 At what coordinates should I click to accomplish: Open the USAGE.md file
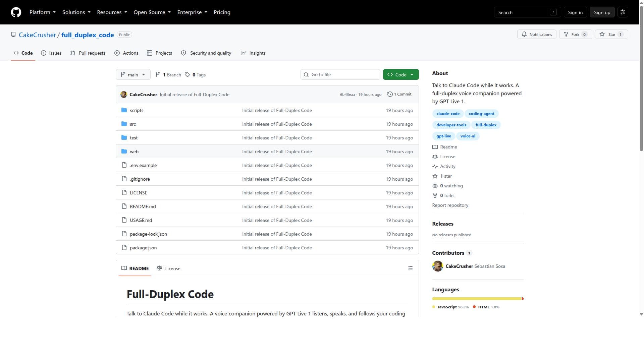[141, 220]
